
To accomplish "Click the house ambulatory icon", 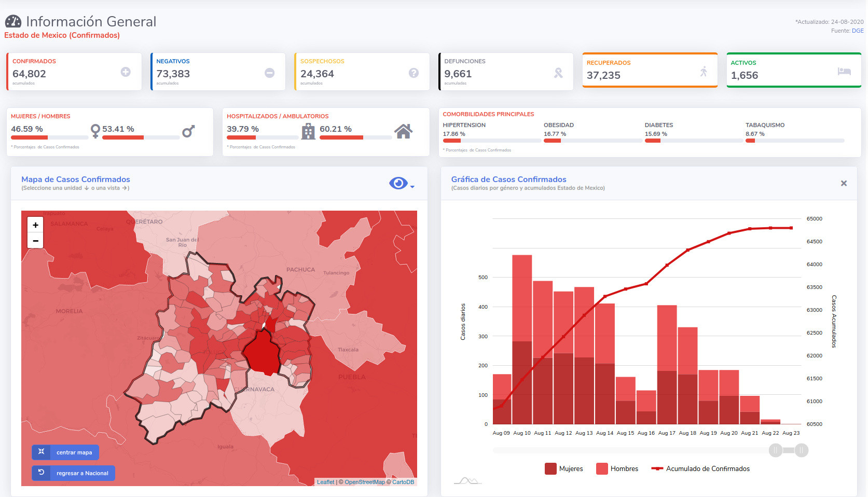I will click(x=403, y=131).
